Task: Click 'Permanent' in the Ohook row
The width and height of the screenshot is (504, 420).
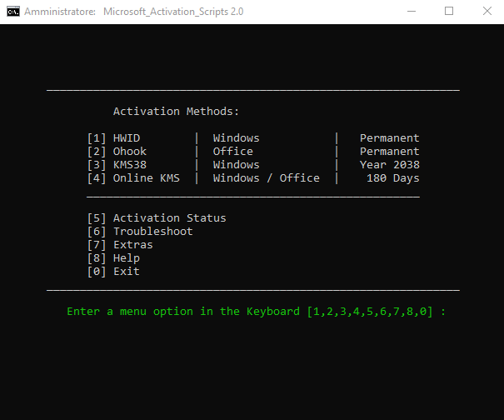Action: [390, 152]
